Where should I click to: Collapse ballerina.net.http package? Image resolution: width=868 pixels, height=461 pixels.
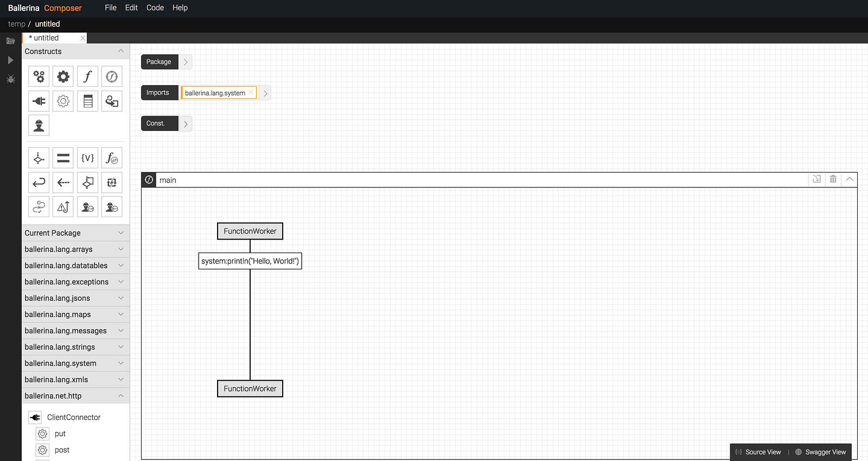[121, 396]
